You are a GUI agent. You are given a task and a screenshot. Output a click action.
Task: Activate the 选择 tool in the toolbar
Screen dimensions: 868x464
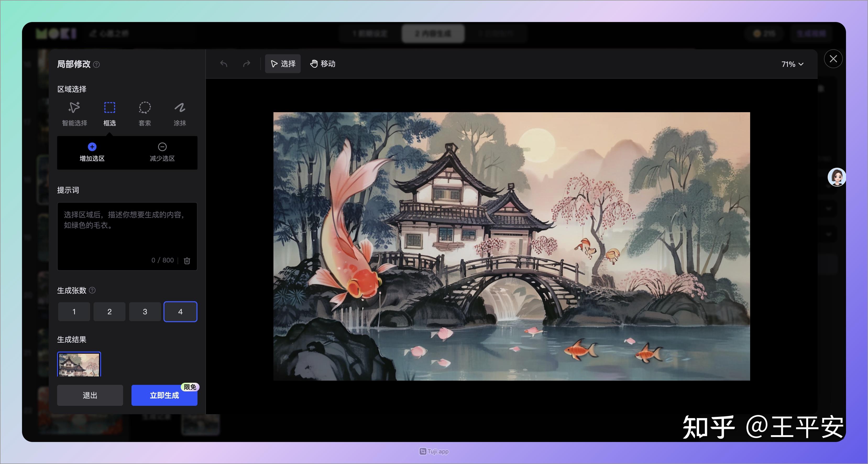pyautogui.click(x=283, y=63)
